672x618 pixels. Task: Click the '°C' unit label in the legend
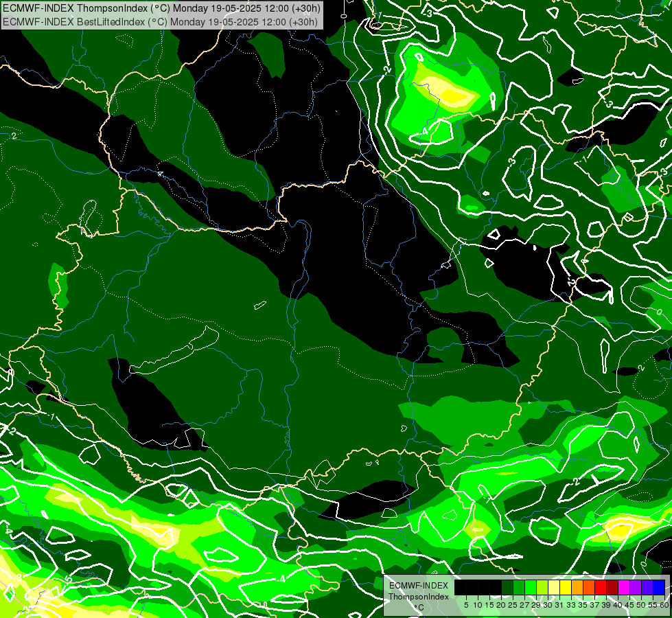click(x=419, y=607)
